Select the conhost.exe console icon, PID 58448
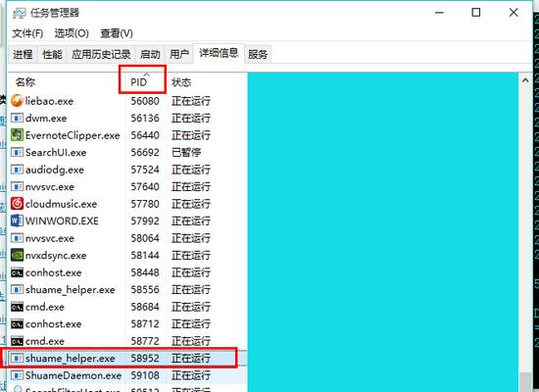Viewport: 539px width, 392px height. click(17, 272)
